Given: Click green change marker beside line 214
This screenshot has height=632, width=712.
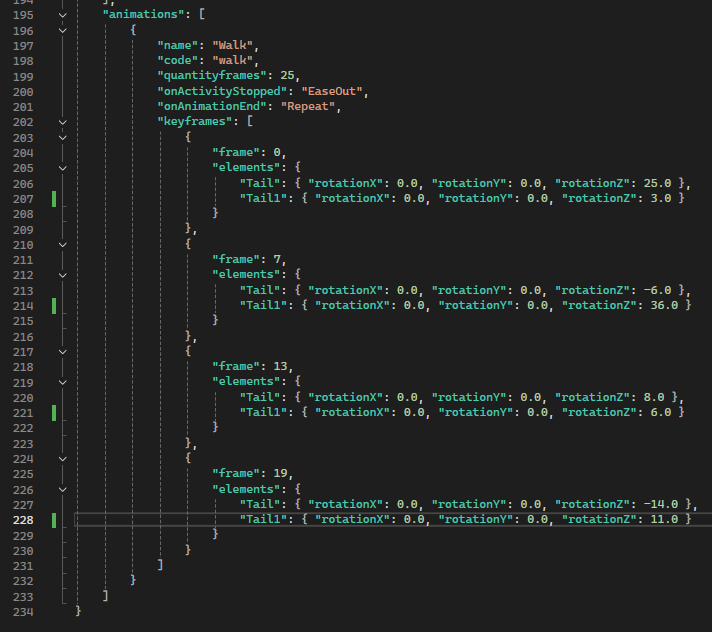Looking at the screenshot, I should point(54,305).
